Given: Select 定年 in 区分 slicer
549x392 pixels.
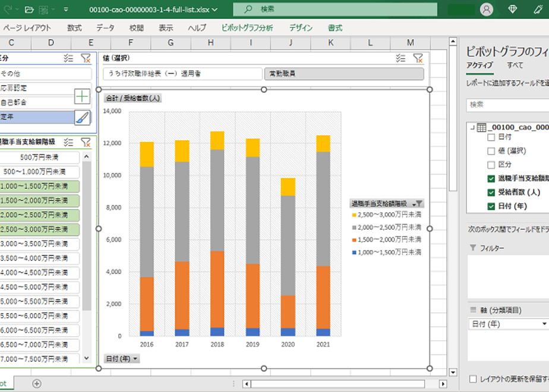Looking at the screenshot, I should [37, 117].
